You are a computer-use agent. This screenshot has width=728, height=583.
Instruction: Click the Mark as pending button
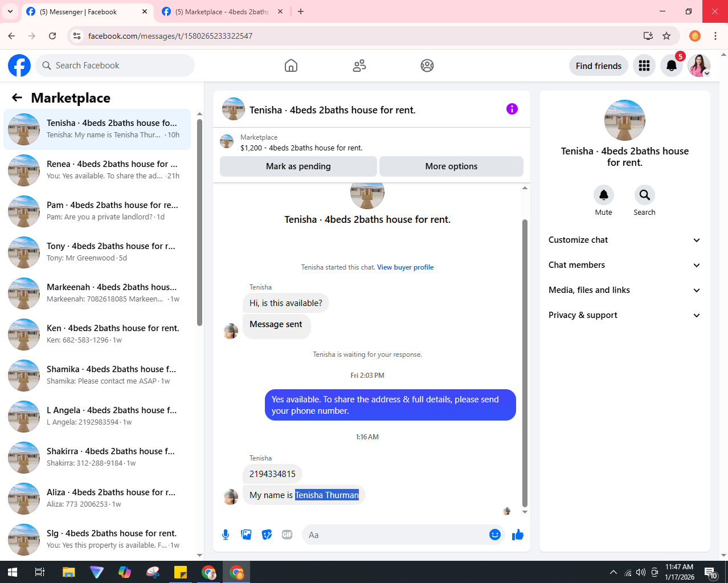(x=298, y=166)
